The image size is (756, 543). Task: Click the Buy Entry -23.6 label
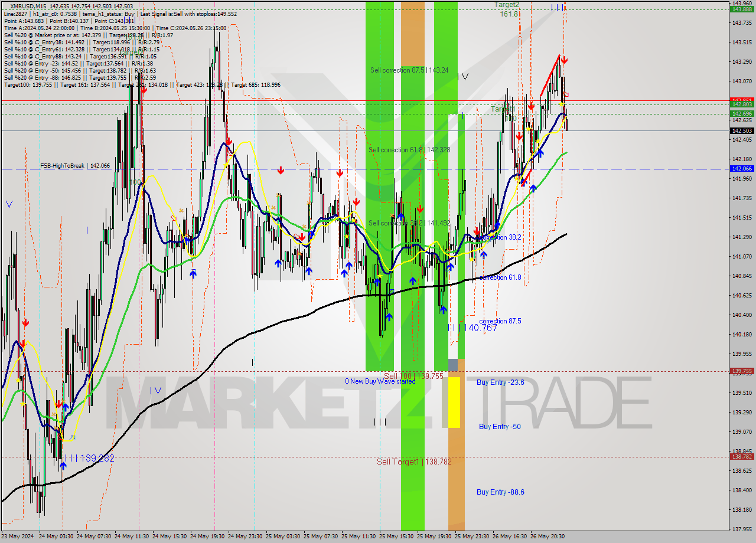tap(500, 382)
